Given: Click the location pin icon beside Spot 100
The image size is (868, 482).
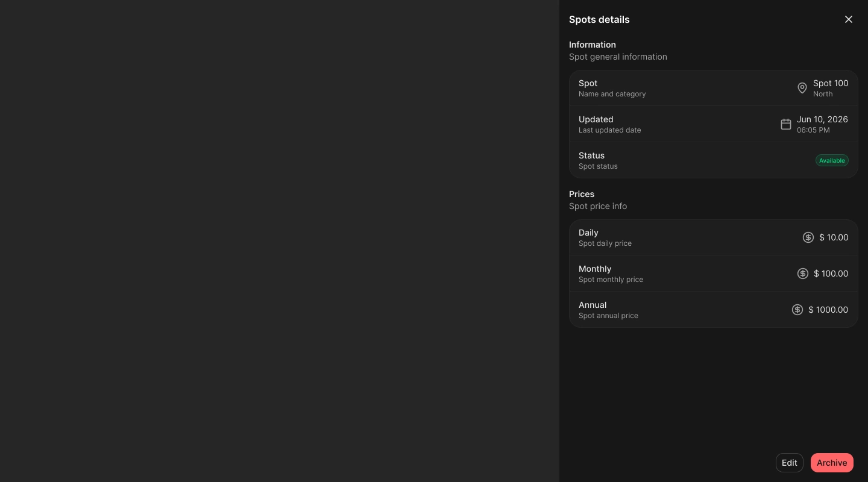Looking at the screenshot, I should pos(802,88).
